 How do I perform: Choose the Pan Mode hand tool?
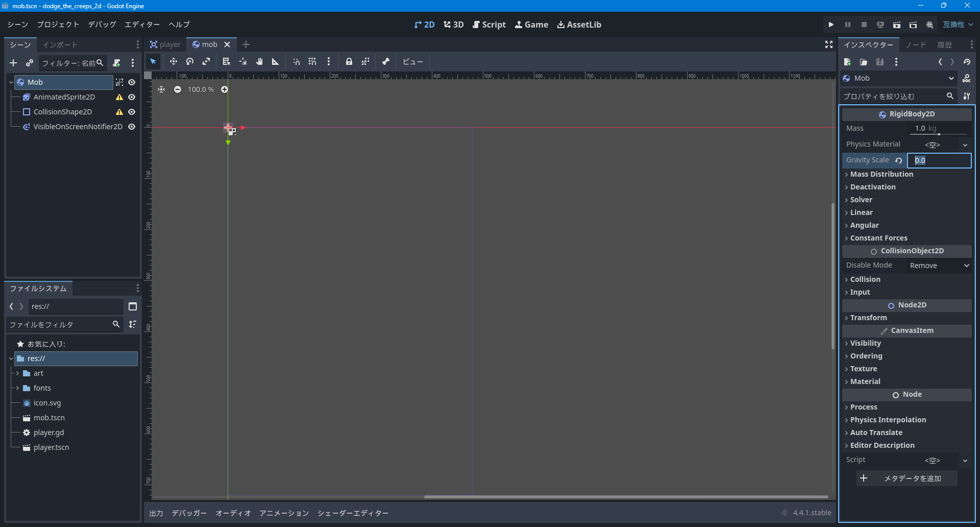[x=259, y=62]
